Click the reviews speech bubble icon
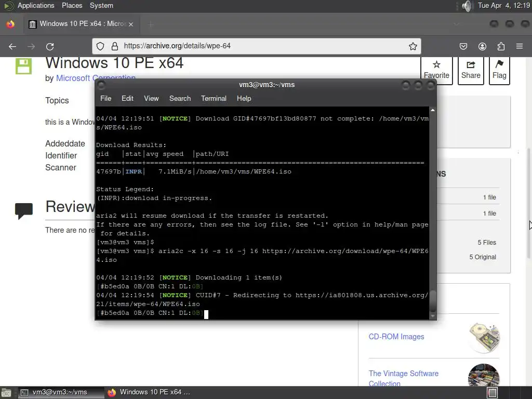The height and width of the screenshot is (399, 532). (24, 211)
